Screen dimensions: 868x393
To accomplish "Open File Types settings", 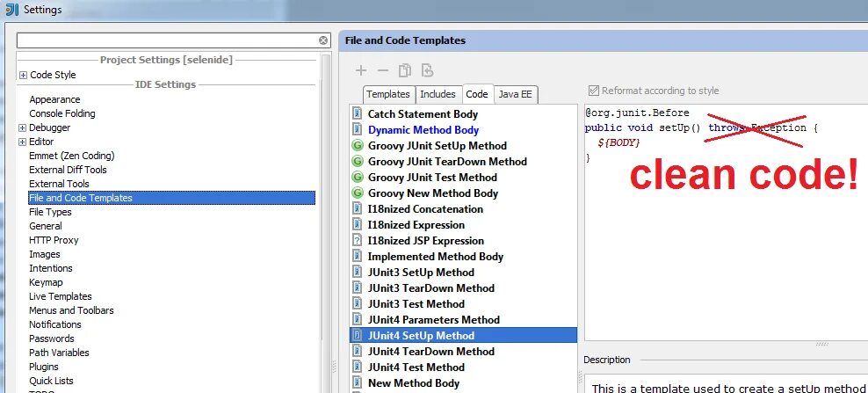I will [50, 212].
